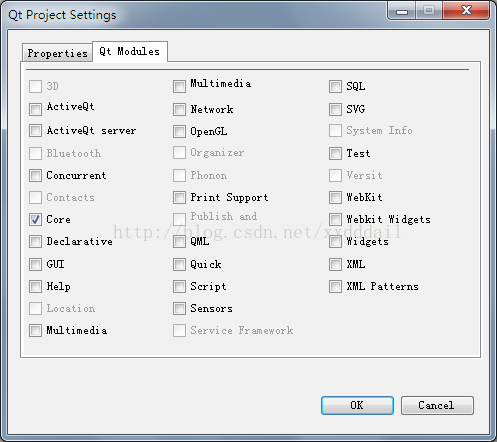Switch to the Properties tab
The width and height of the screenshot is (497, 442).
click(57, 53)
